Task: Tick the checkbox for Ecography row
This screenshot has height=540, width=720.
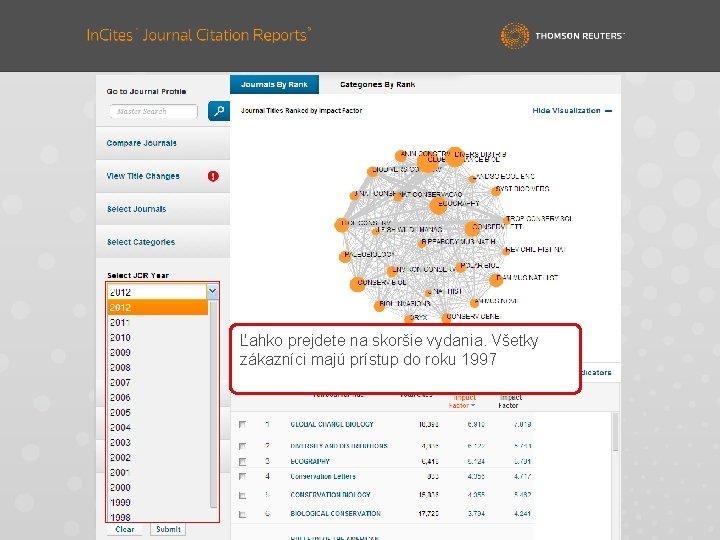Action: coord(242,461)
